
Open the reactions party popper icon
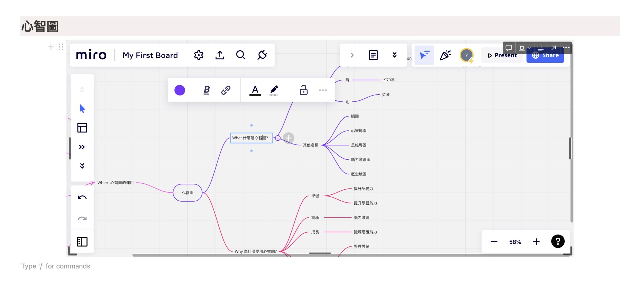tap(445, 55)
